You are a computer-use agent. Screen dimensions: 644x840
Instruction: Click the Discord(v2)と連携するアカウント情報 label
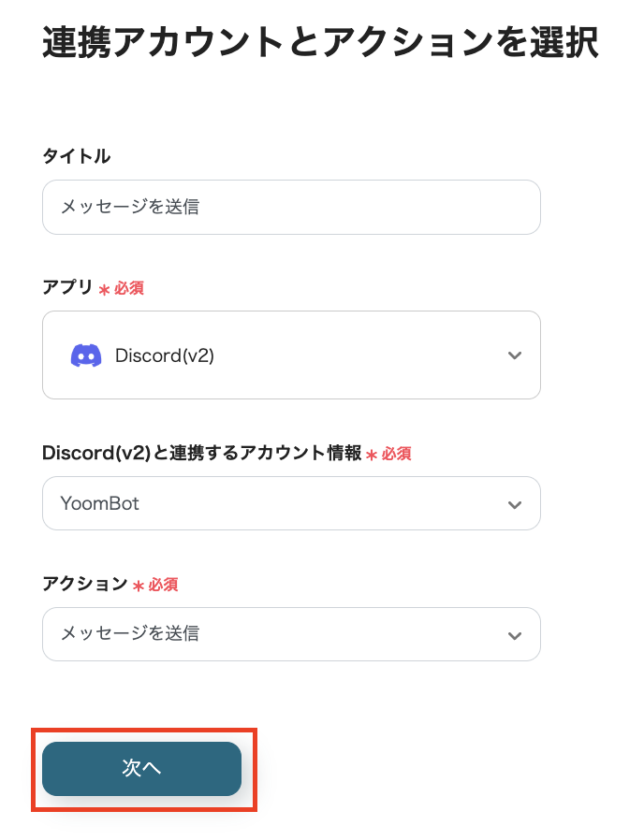206,454
